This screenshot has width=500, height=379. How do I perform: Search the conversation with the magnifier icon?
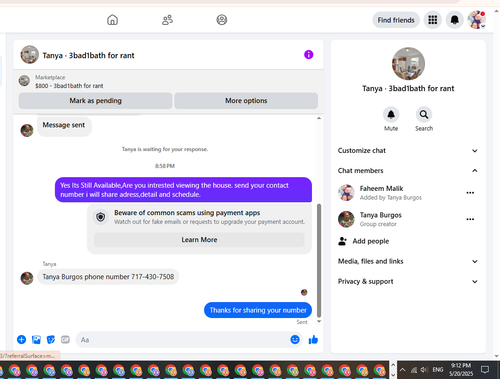pyautogui.click(x=424, y=115)
